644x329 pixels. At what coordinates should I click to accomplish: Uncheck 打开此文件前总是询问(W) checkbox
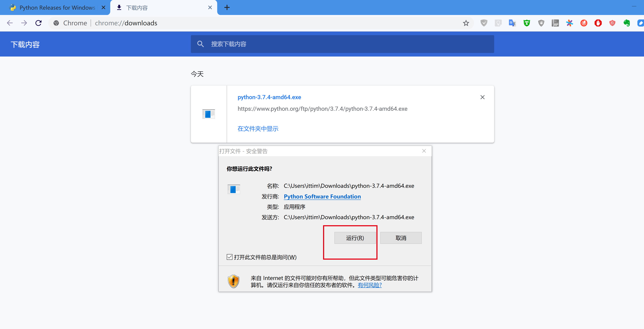point(229,257)
